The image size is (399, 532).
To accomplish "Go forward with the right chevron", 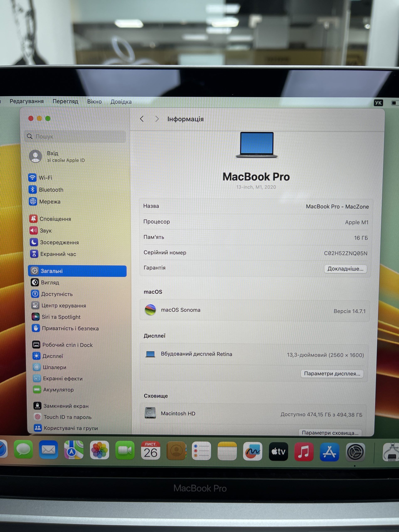I will point(157,119).
